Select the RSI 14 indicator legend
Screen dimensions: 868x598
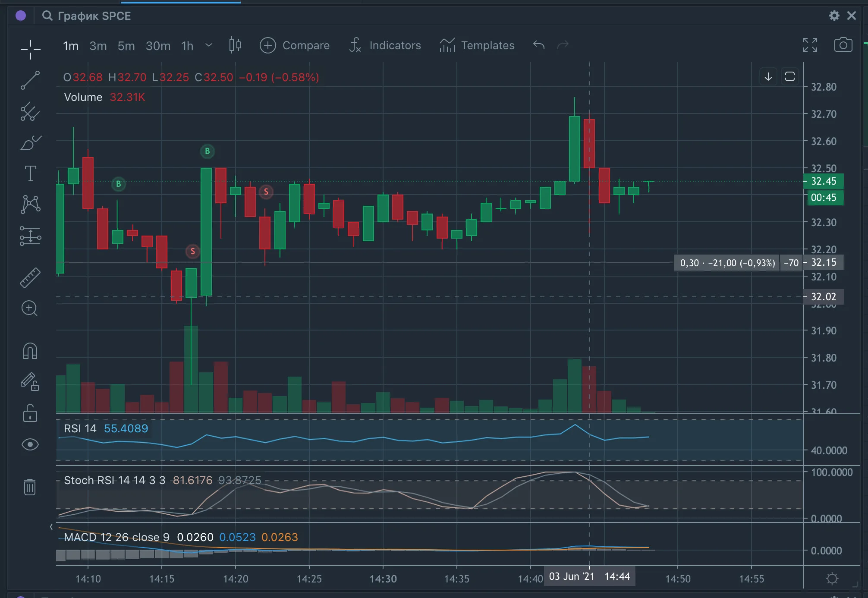click(x=80, y=428)
